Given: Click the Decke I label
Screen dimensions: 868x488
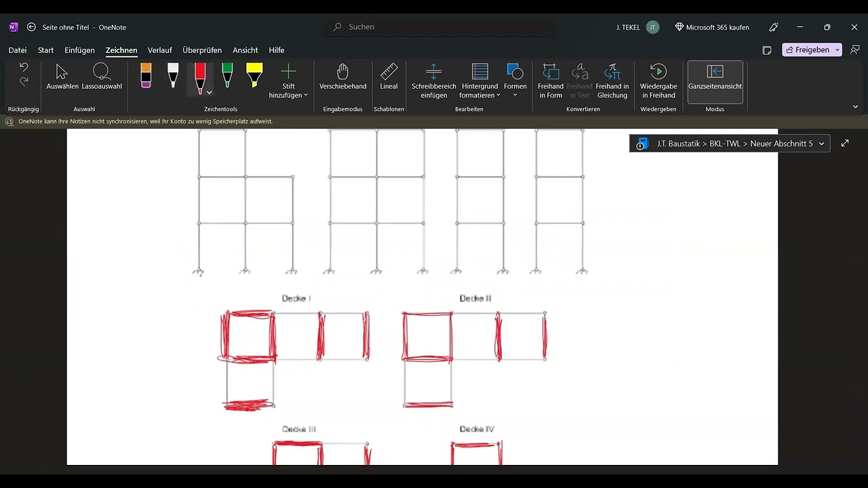Looking at the screenshot, I should click(296, 298).
